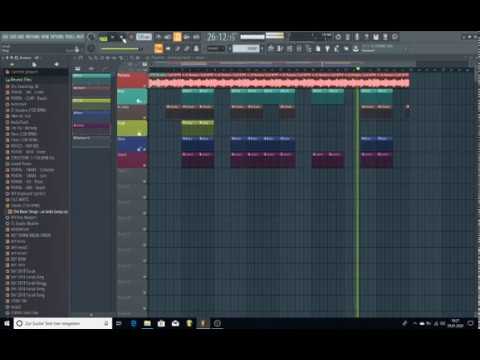
Task: Toggle the metronome icon
Action: (x=158, y=37)
